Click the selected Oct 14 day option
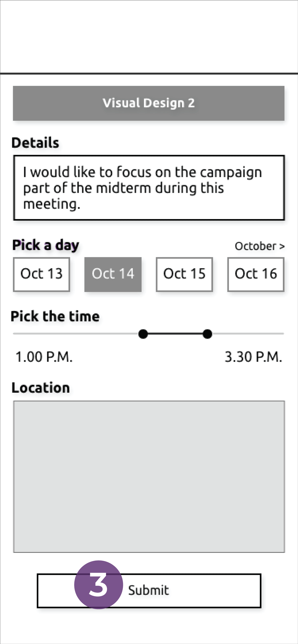The image size is (298, 644). click(113, 274)
